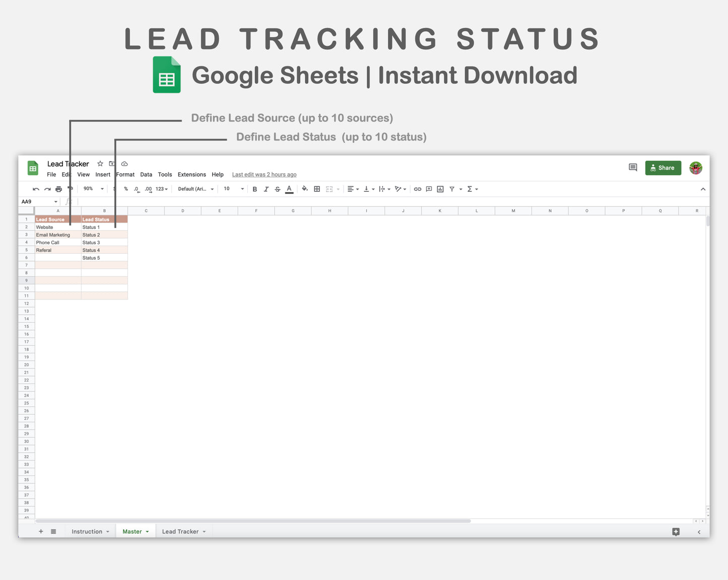
Task: Open the fill color picker
Action: 305,189
